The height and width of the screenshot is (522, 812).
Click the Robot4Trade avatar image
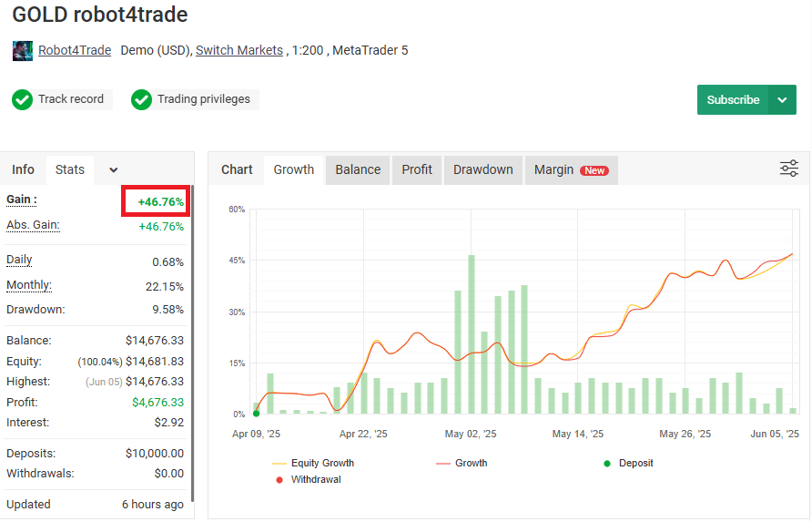pyautogui.click(x=23, y=51)
